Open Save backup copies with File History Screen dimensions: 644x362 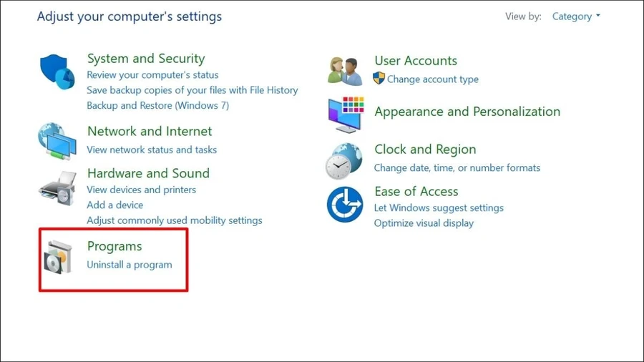pos(192,90)
